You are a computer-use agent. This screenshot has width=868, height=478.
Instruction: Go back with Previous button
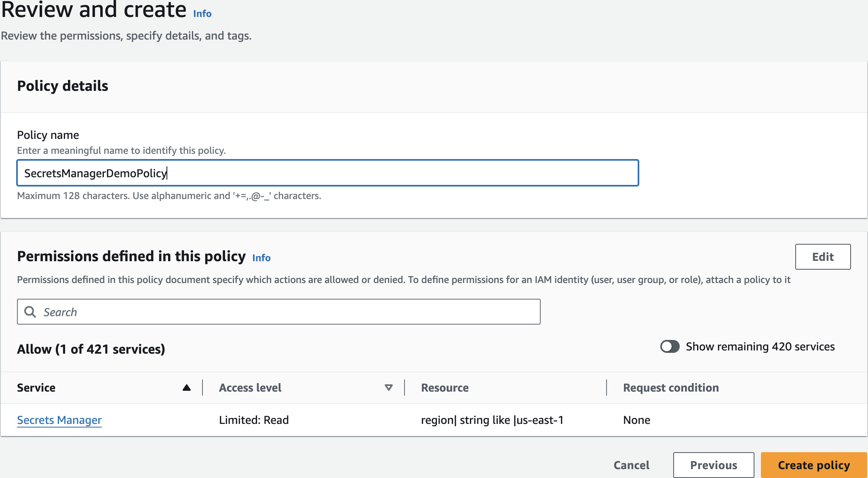point(713,465)
